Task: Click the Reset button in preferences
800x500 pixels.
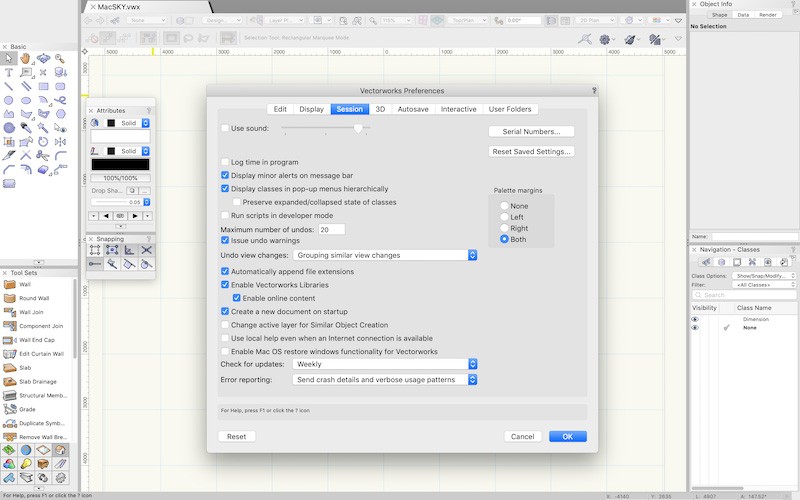Action: [237, 437]
